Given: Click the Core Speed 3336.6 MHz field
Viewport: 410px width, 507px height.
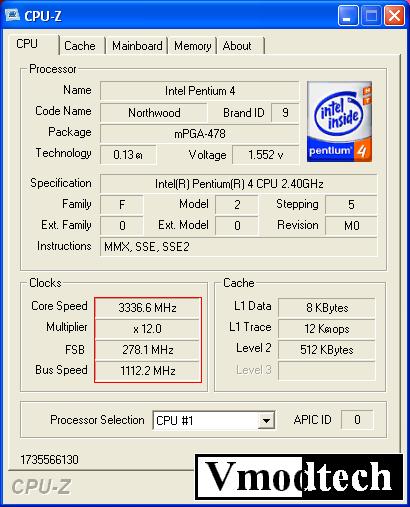Looking at the screenshot, I should [x=148, y=307].
